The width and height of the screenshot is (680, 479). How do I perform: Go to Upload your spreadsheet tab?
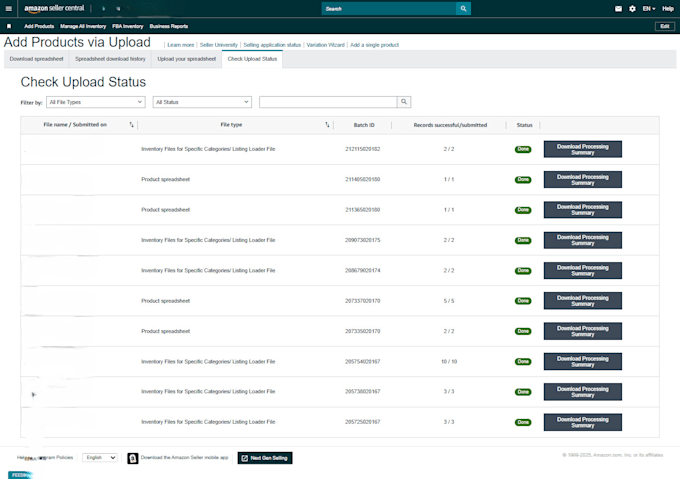pyautogui.click(x=186, y=59)
